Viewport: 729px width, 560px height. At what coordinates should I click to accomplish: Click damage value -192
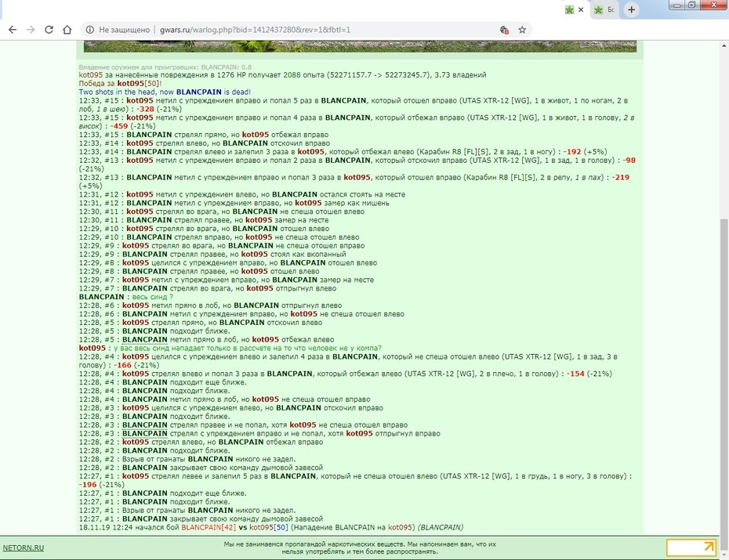pyautogui.click(x=572, y=152)
